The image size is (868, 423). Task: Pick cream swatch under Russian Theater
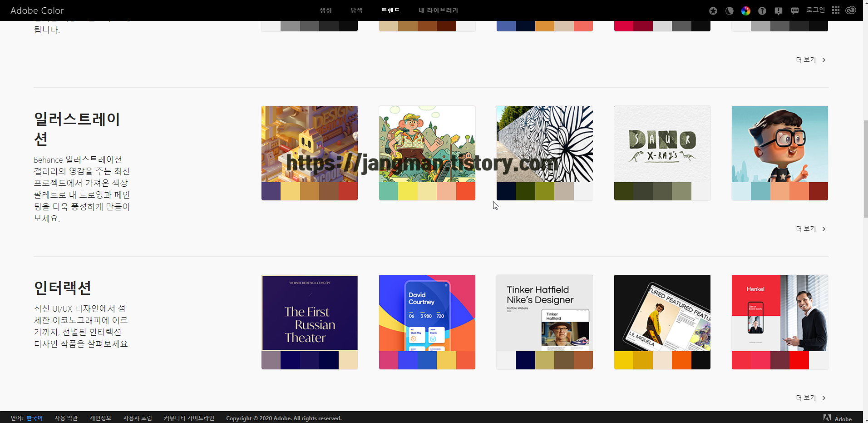tap(348, 360)
